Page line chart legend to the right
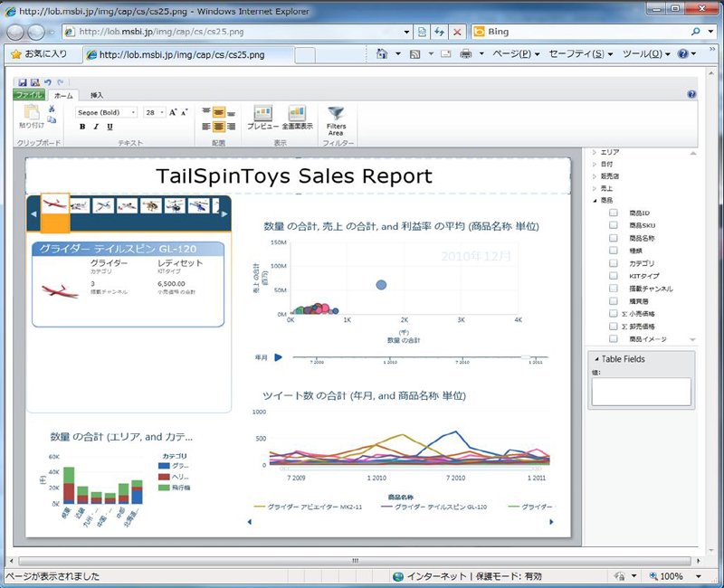This screenshot has height=588, width=724. point(551,522)
